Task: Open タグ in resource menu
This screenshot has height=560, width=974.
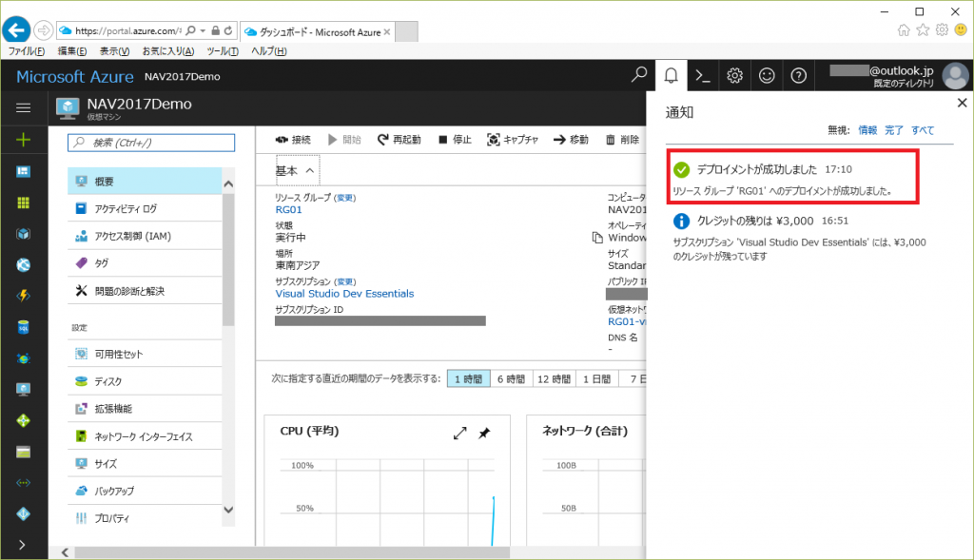Action: [145, 263]
